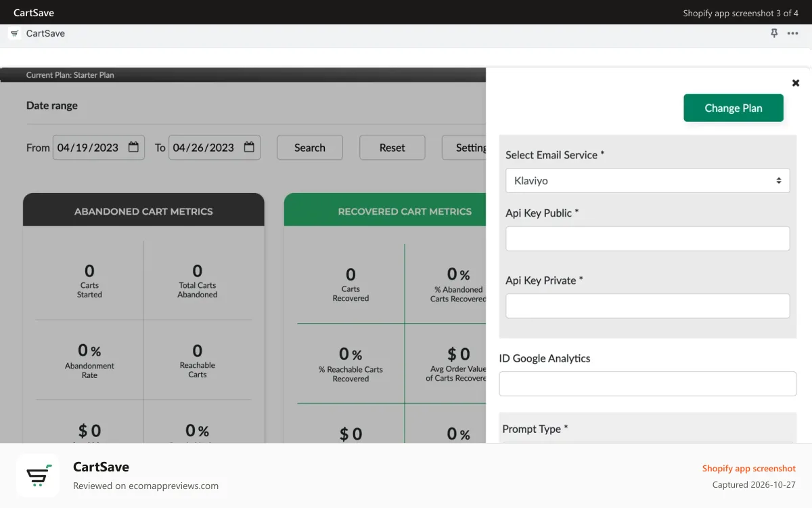Focus the Api Key Public field
The width and height of the screenshot is (812, 508).
pos(648,238)
